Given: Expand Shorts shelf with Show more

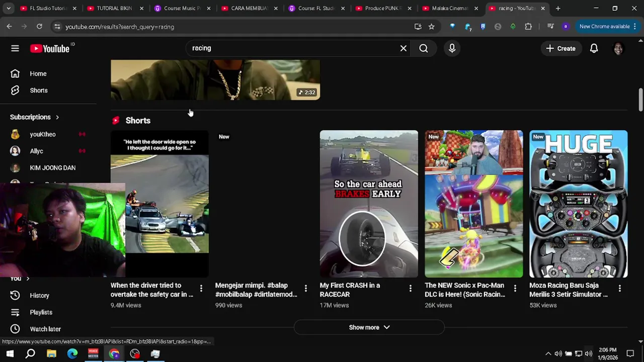Looking at the screenshot, I should pyautogui.click(x=369, y=327).
